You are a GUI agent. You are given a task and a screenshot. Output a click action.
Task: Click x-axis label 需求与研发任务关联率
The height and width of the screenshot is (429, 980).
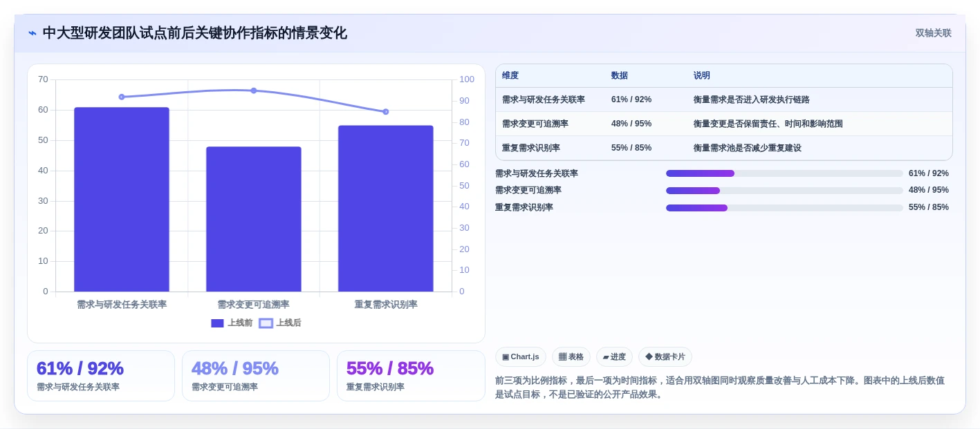(x=122, y=304)
